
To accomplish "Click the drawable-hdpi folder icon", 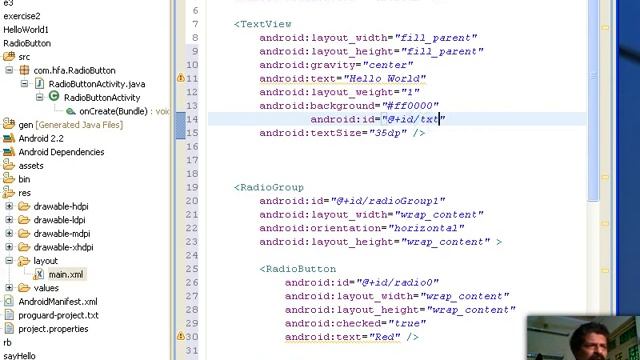I will pyautogui.click(x=24, y=206).
